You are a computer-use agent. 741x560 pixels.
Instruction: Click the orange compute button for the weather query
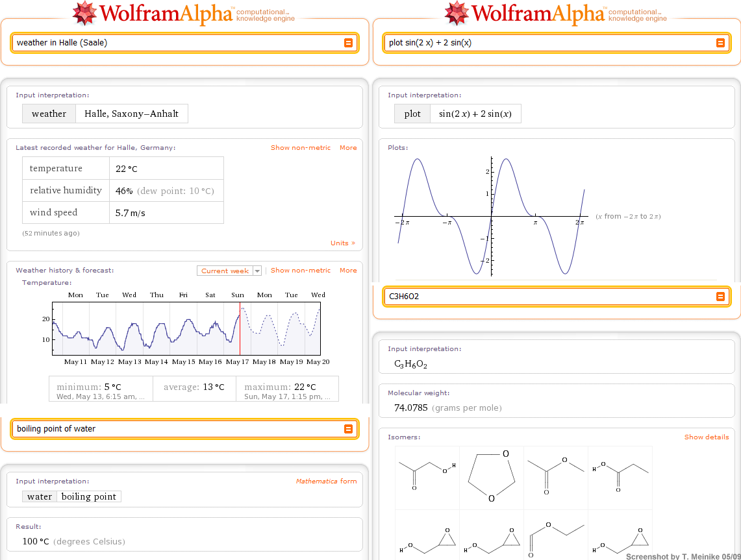coord(348,43)
